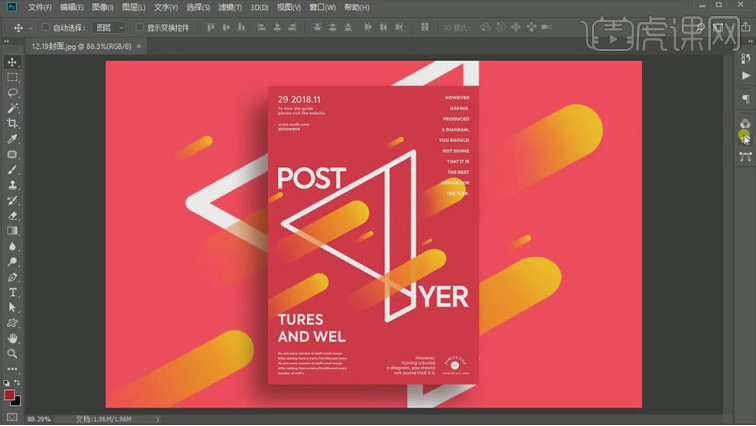The image size is (756, 426).
Task: Open the 图层 auto-select dropdown
Action: pos(109,28)
